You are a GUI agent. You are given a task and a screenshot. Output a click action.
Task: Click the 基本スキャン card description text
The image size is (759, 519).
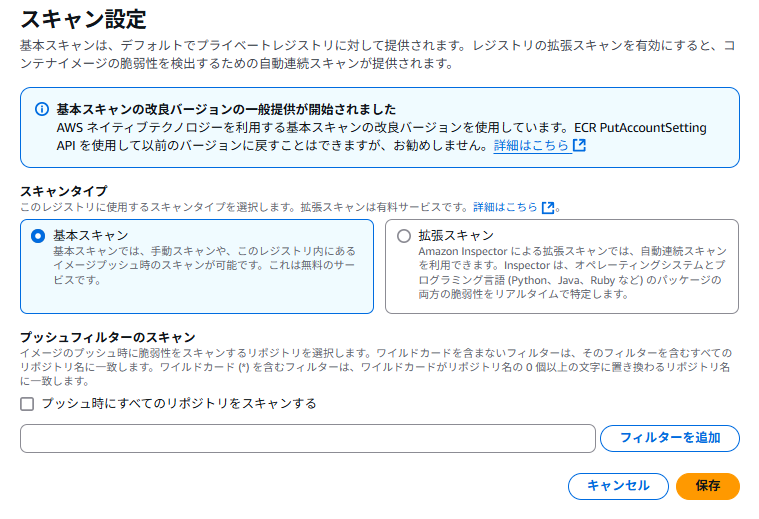pos(204,265)
